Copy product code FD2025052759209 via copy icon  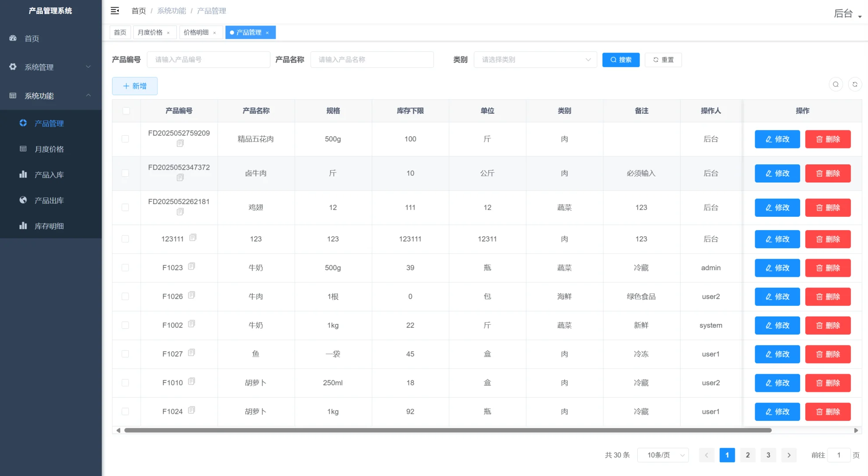point(180,143)
